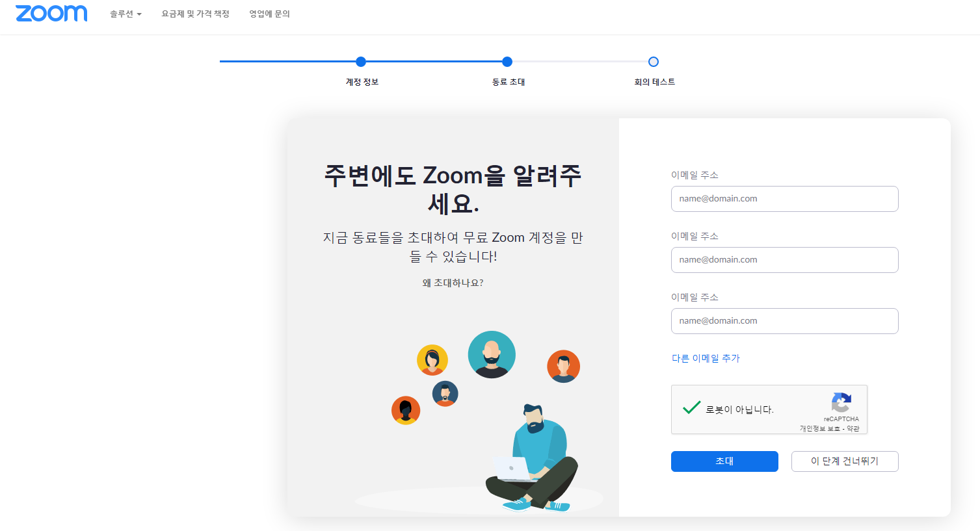The height and width of the screenshot is (531, 980).
Task: Click 이 단계 건너뛰기 button
Action: click(845, 461)
